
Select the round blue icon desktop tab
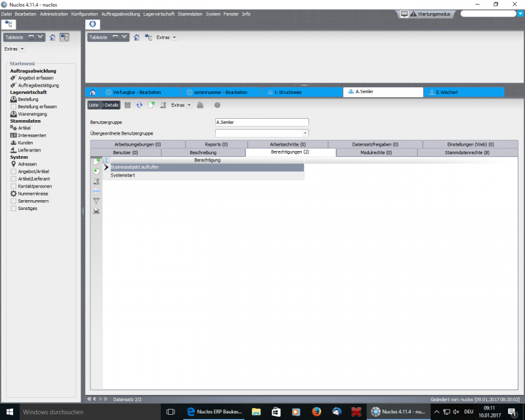(x=93, y=24)
